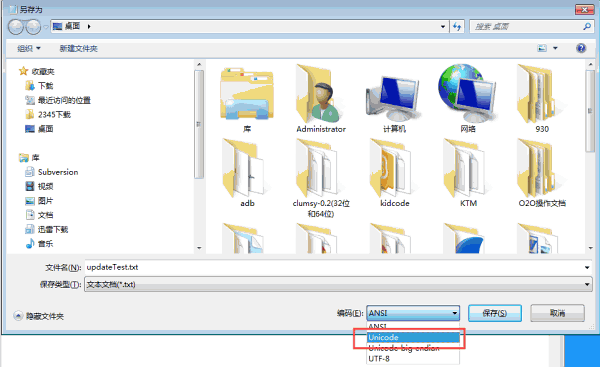Screen dimensions: 600x367
Task: Click the file list scroll up arrow
Action: coord(590,64)
